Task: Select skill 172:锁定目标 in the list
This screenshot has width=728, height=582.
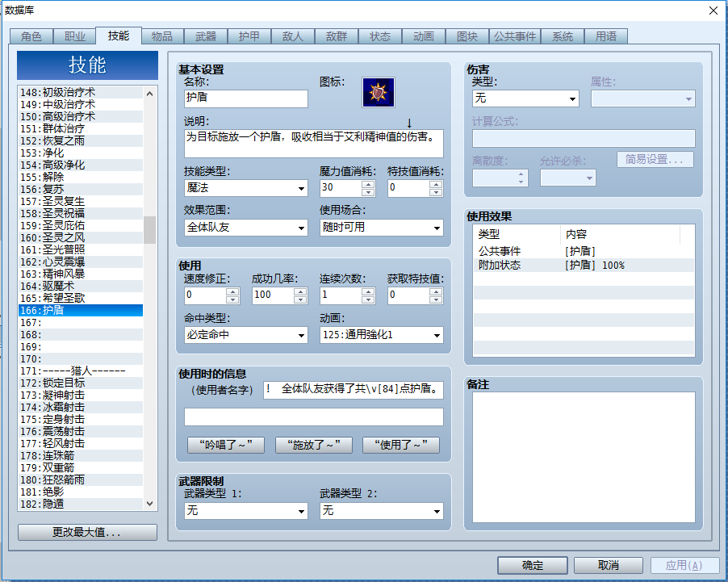Action: point(81,383)
